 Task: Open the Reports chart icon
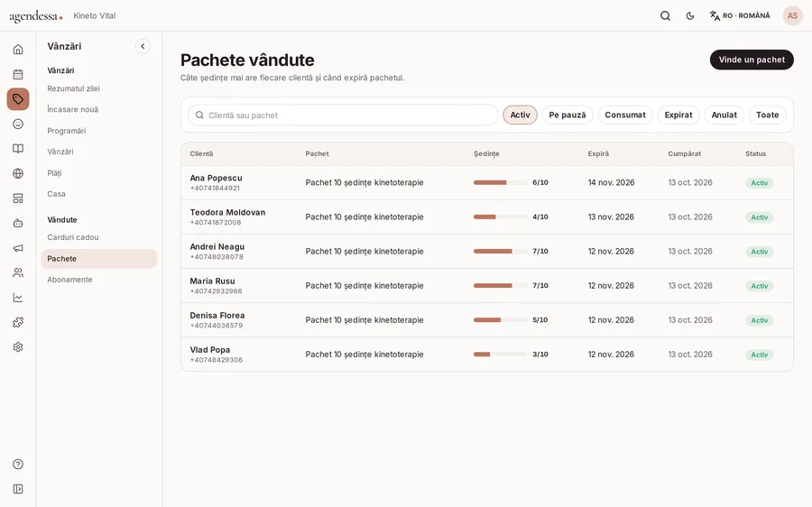[18, 298]
